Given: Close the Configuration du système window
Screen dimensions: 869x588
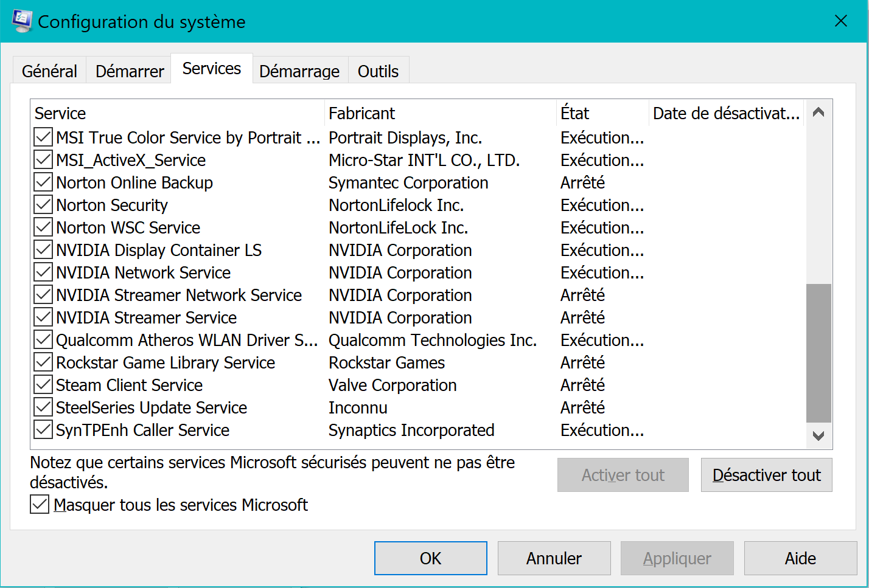Looking at the screenshot, I should click(x=841, y=21).
